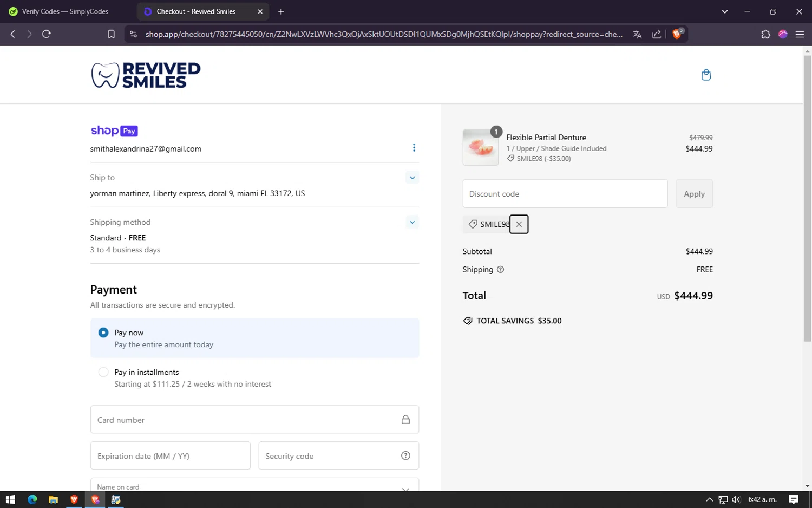The height and width of the screenshot is (508, 812).
Task: Go back with the browser back arrow
Action: pyautogui.click(x=12, y=34)
